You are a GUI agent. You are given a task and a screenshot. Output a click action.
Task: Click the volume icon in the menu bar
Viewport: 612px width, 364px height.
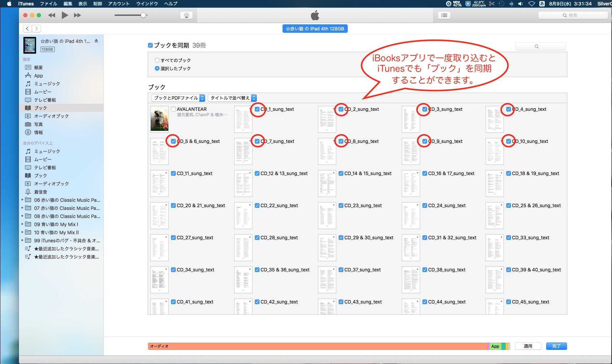tap(520, 4)
